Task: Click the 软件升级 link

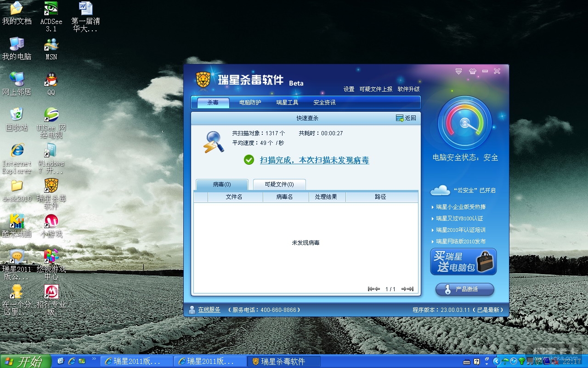Action: (x=409, y=89)
